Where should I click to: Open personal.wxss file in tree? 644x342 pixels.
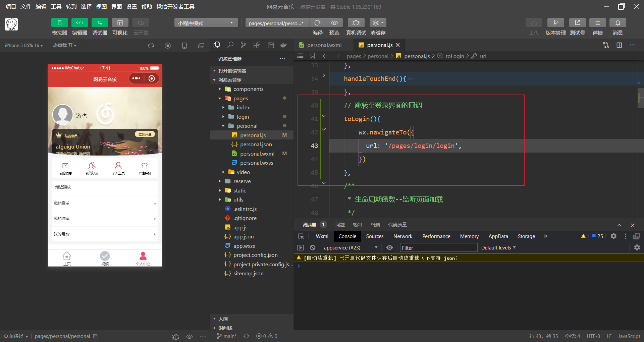pyautogui.click(x=257, y=163)
